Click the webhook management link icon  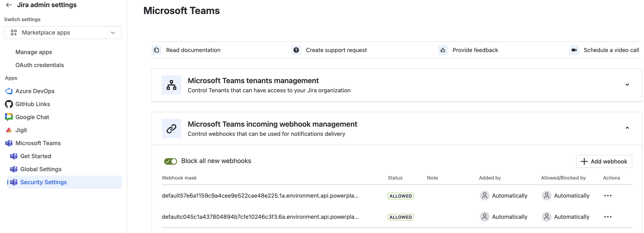tap(171, 128)
